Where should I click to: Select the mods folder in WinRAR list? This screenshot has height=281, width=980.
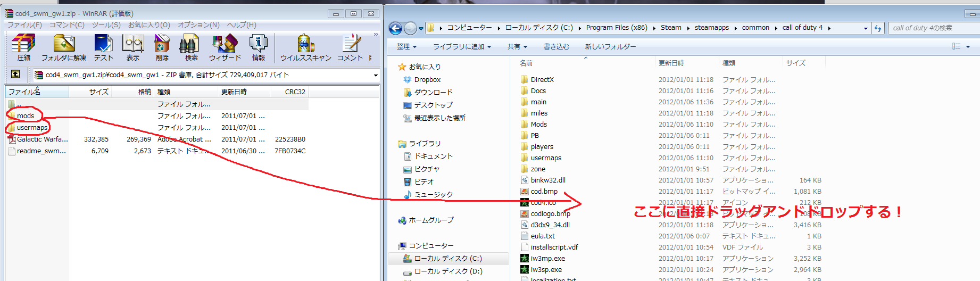26,116
